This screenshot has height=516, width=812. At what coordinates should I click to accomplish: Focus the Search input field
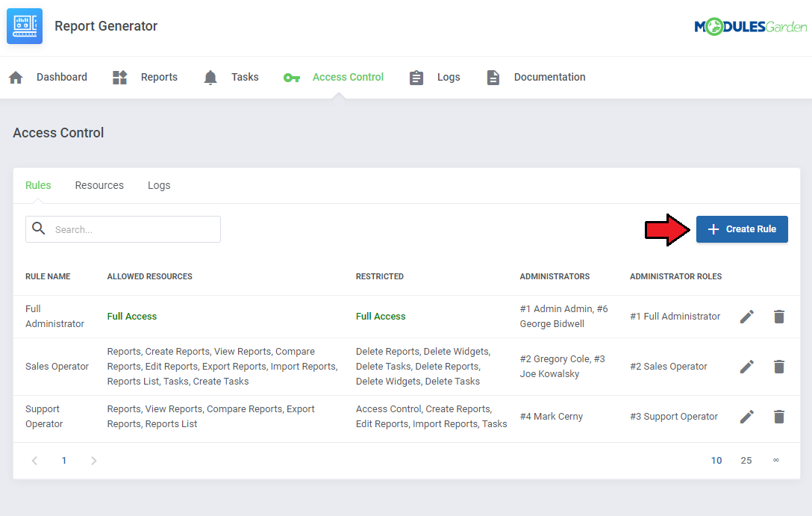coord(123,229)
